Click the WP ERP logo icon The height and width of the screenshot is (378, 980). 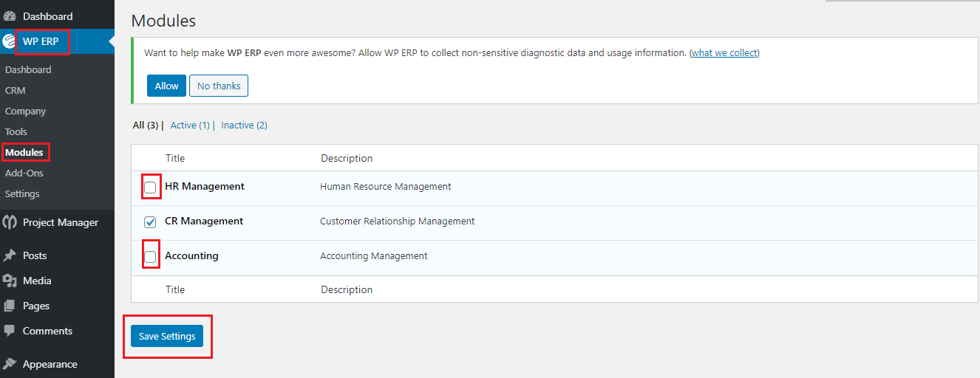coord(10,41)
